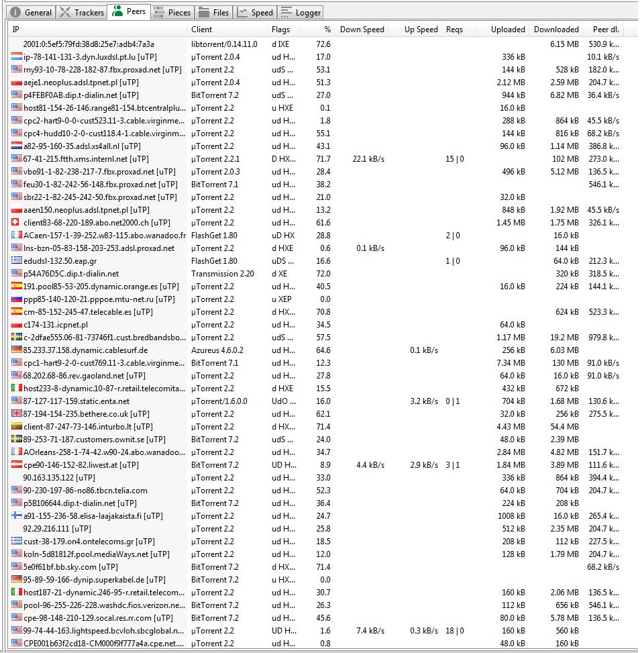The image size is (644, 653).
Task: Click the Luxembourg flag beside ip-78-141-131-3.dyn.luxdsl.pt.lu
Action: tap(17, 56)
